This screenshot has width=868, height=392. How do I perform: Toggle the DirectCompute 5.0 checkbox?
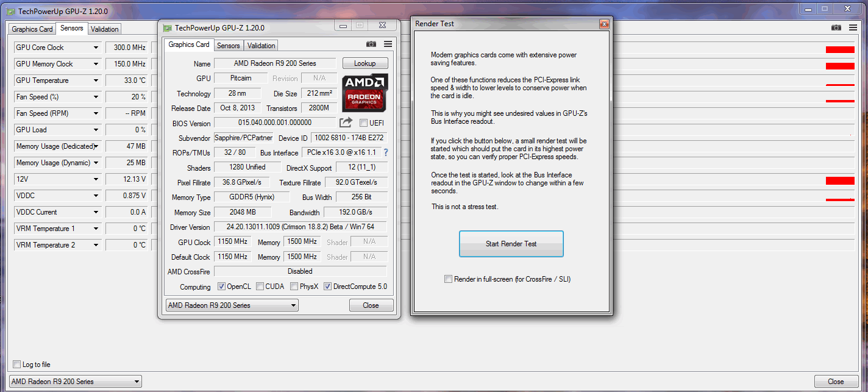click(327, 287)
